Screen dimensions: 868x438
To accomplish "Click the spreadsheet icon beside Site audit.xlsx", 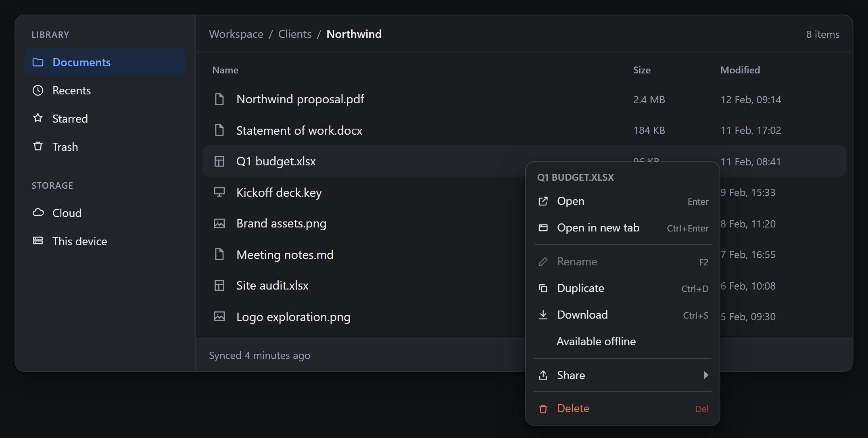I will click(219, 286).
